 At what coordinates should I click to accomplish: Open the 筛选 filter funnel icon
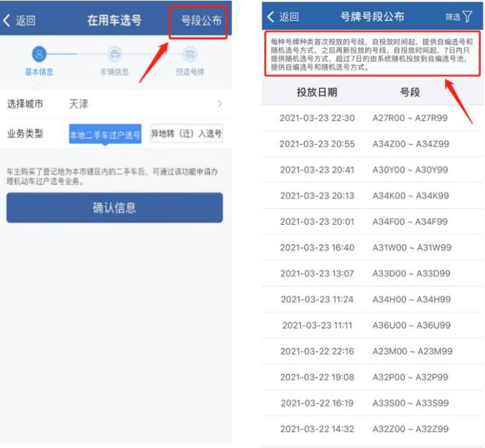point(467,16)
